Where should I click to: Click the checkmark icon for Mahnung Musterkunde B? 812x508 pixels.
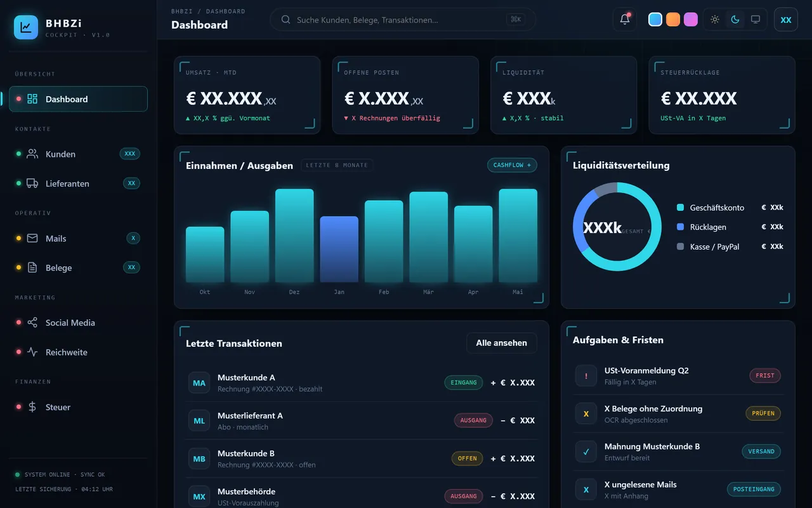click(x=586, y=451)
